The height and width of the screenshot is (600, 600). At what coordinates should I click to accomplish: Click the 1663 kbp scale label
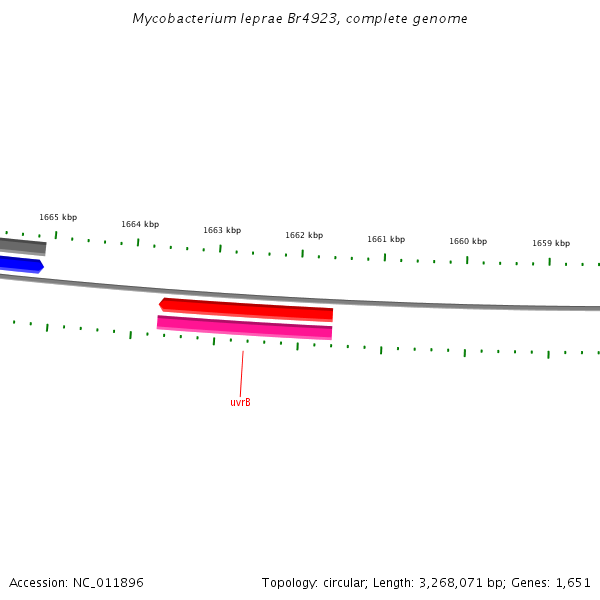pos(222,230)
